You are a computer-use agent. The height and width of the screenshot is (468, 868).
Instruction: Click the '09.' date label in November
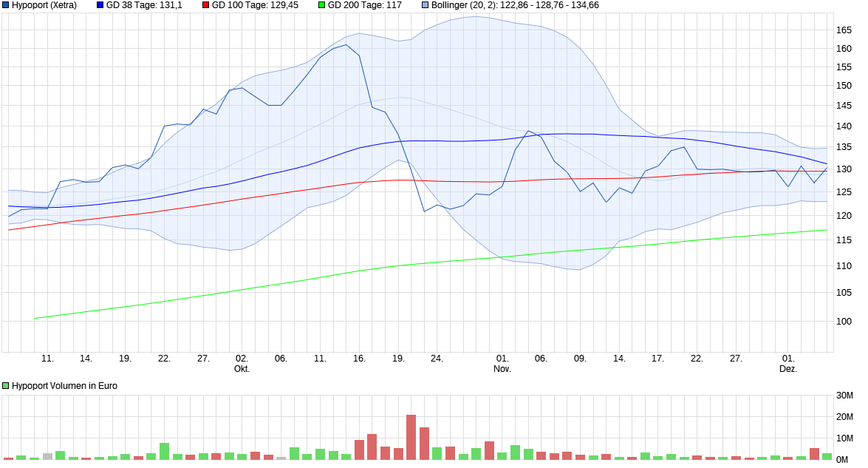(x=580, y=359)
